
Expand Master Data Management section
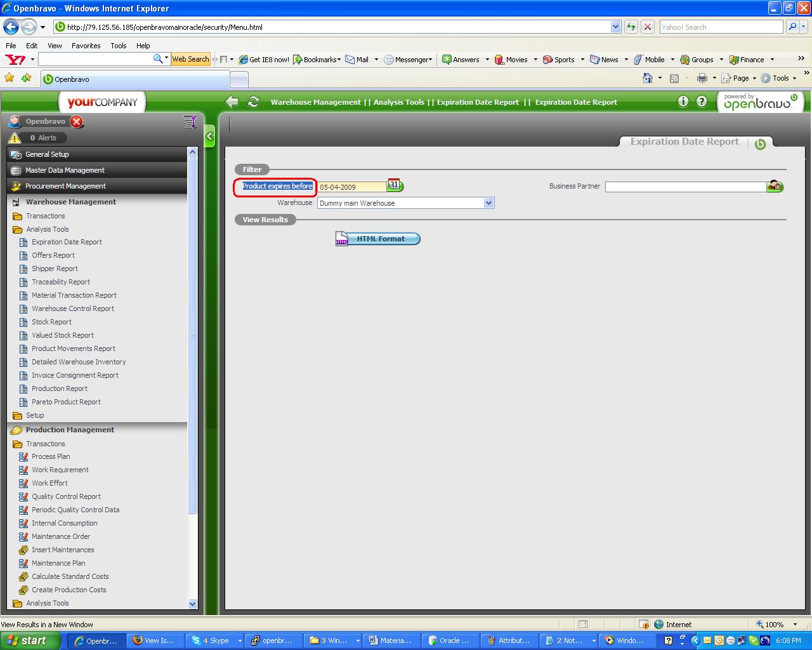[98, 170]
